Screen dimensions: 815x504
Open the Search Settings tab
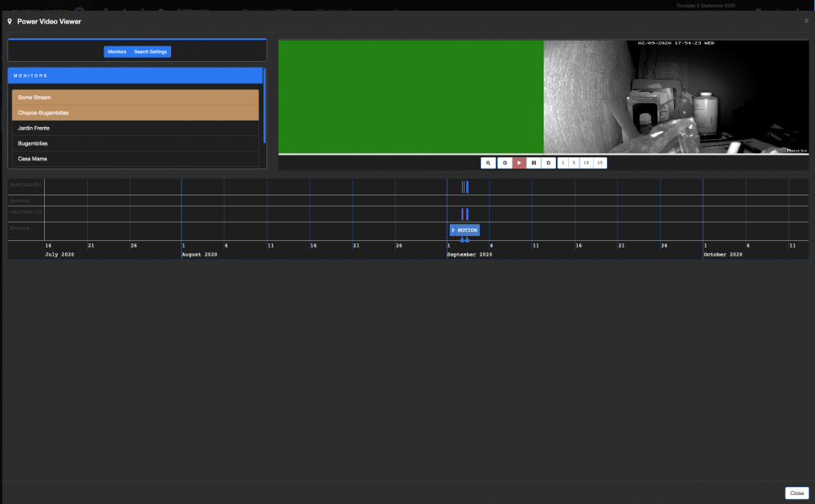[x=150, y=52]
